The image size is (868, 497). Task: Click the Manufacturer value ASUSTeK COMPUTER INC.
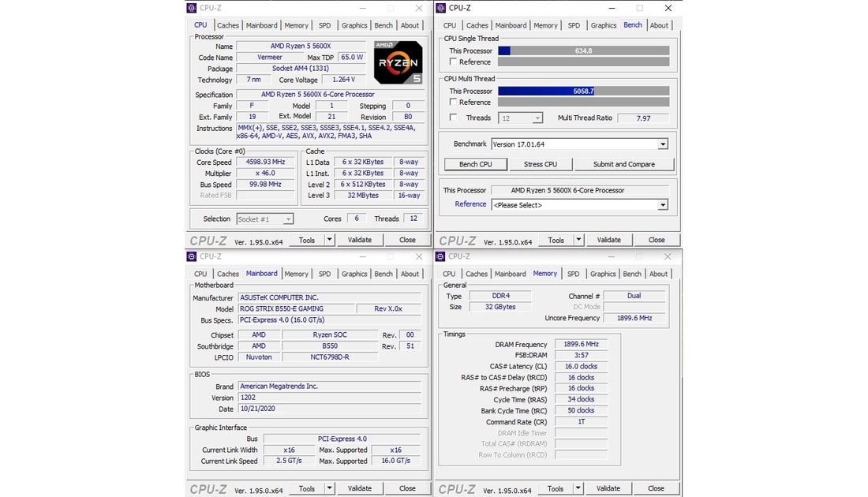(x=329, y=297)
